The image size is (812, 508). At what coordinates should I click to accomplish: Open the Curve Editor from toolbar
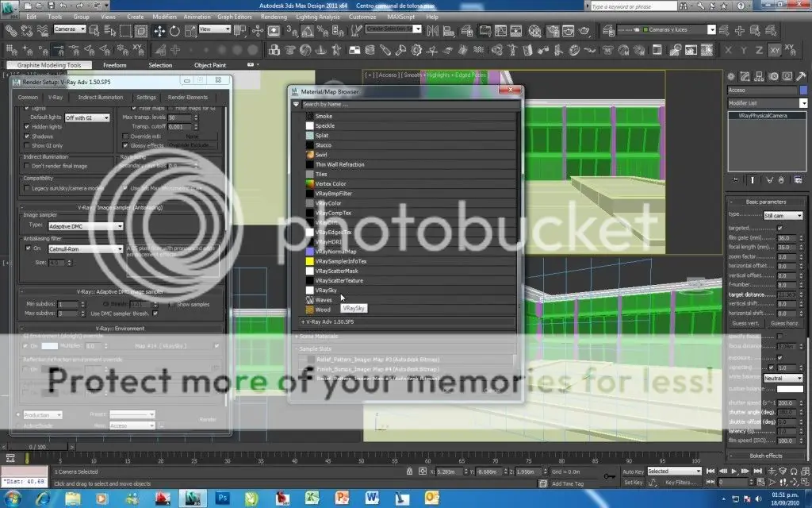(x=500, y=31)
